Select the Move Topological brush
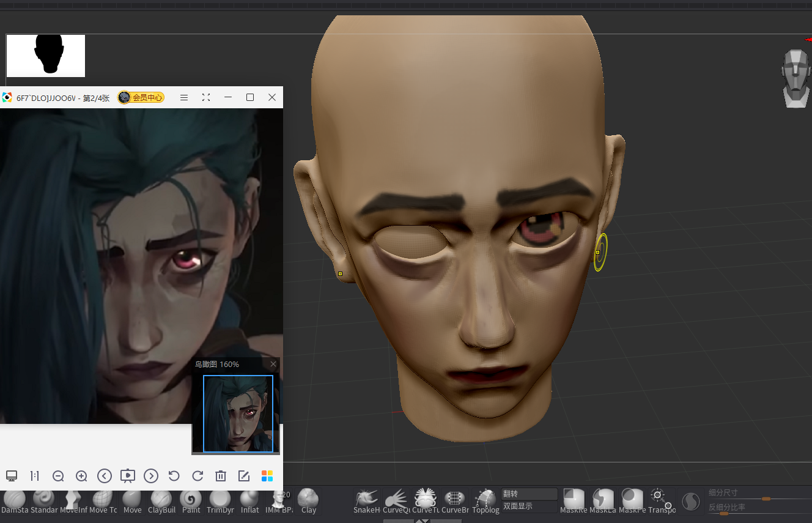 tap(103, 502)
